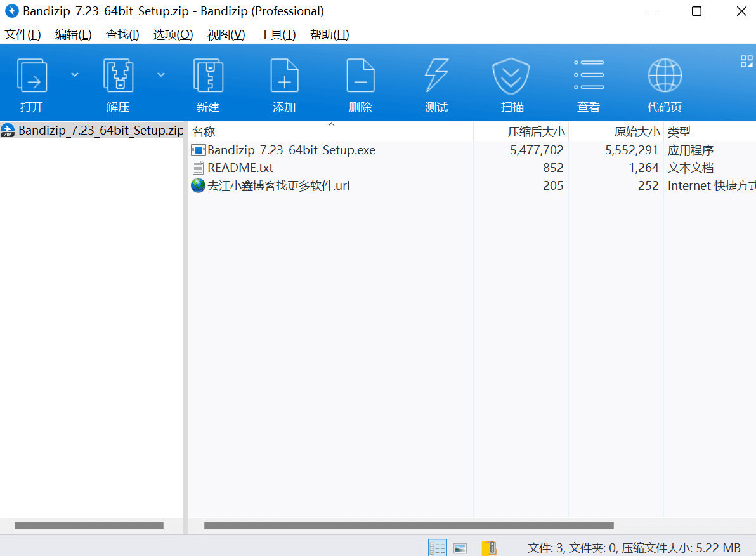Viewport: 756px width, 556px height.
Task: Sort by the 原始大小 column header
Action: point(636,132)
